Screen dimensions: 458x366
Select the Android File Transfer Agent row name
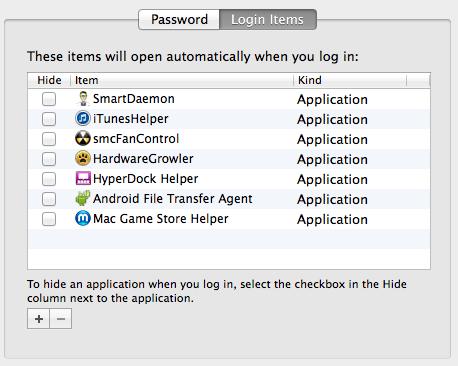(173, 199)
